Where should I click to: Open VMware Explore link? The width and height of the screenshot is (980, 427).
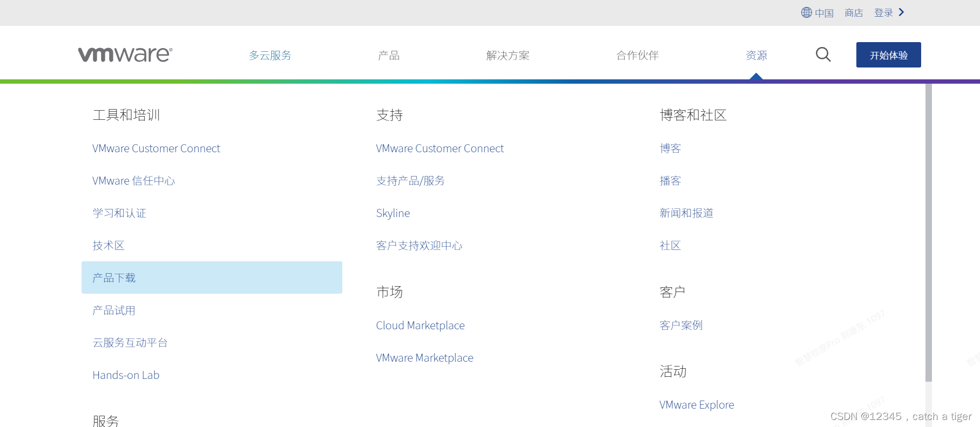click(x=697, y=405)
